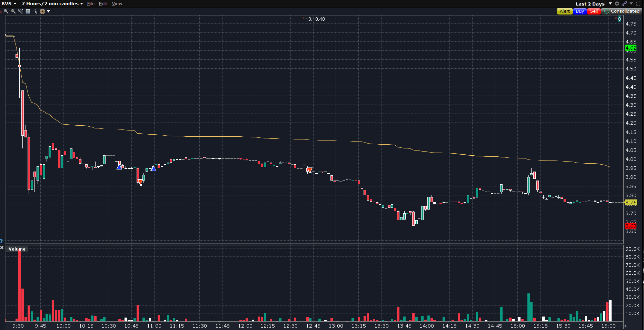Click the Volume indicator label
This screenshot has height=330, width=644.
17,249
